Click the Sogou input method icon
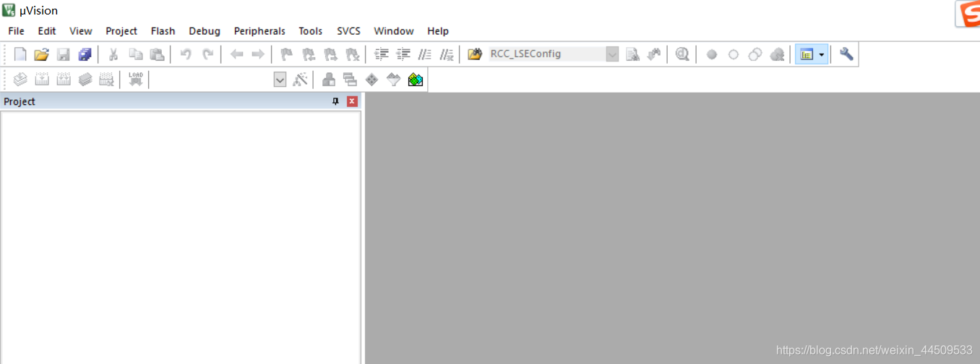The image size is (980, 364). [968, 14]
